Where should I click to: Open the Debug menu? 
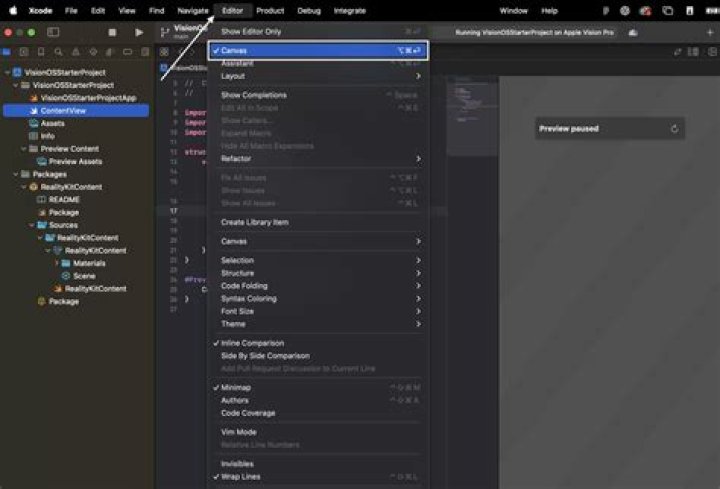[x=309, y=11]
